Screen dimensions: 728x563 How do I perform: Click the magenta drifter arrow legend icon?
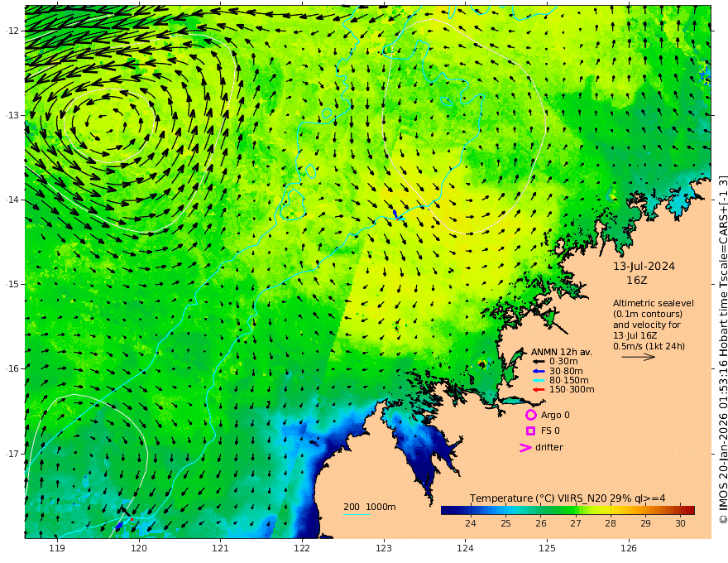click(525, 448)
